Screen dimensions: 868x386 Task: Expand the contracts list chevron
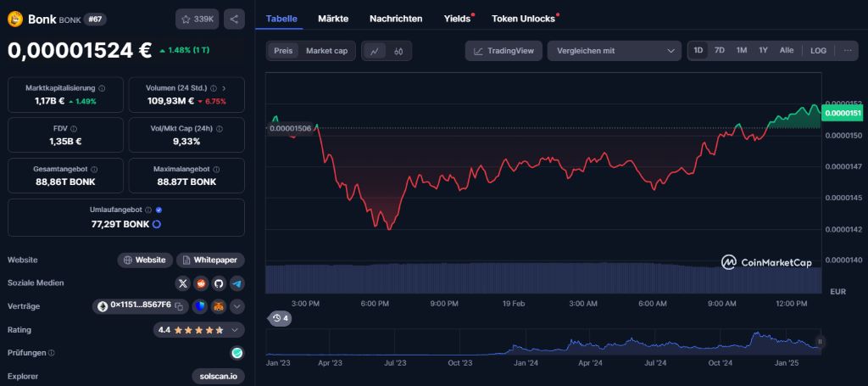(x=237, y=306)
